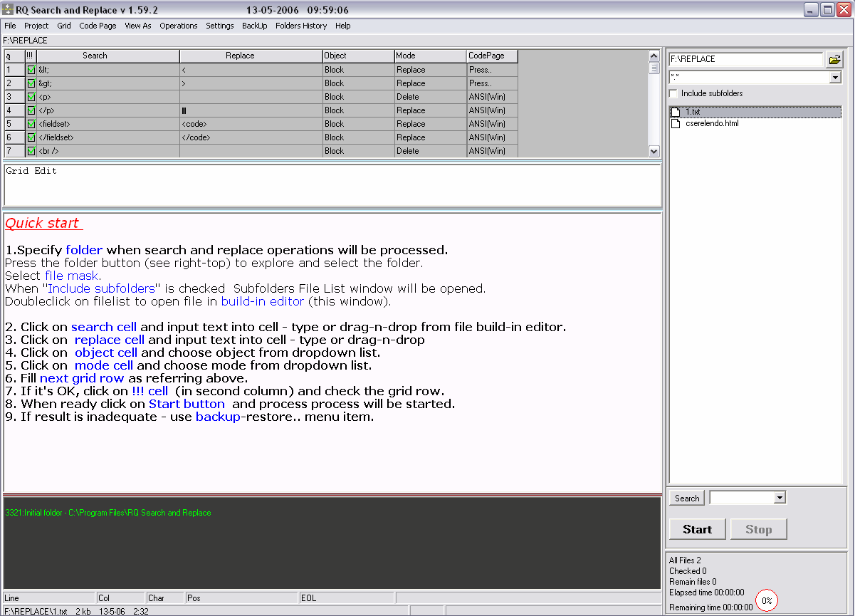
Task: Click the folder path input field
Action: click(x=745, y=59)
